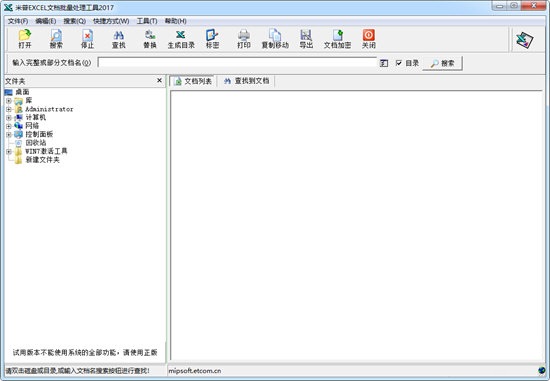The height and width of the screenshot is (381, 550).
Task: Open the 工具(T) menu
Action: tap(147, 21)
